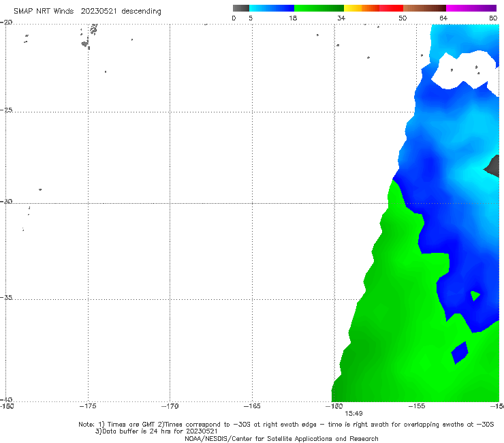
Task: Click the word 'descending' in the title
Action: point(141,12)
